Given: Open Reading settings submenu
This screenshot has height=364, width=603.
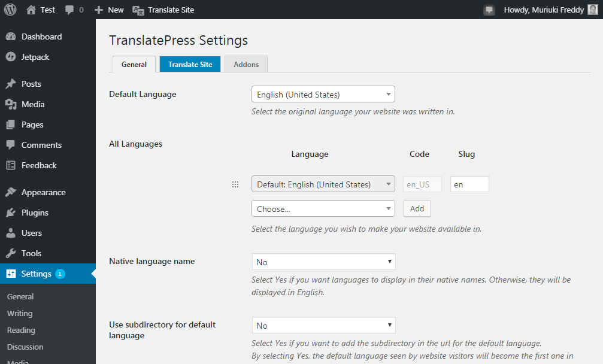Looking at the screenshot, I should click(21, 330).
